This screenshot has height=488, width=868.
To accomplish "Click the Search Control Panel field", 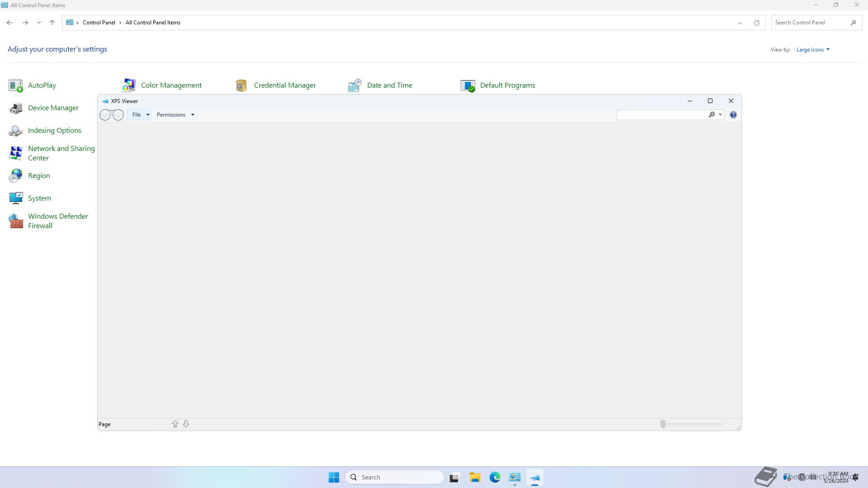I will point(809,23).
